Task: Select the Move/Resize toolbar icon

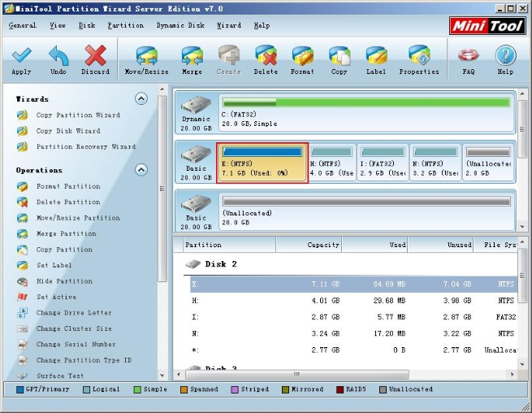Action: click(x=146, y=56)
